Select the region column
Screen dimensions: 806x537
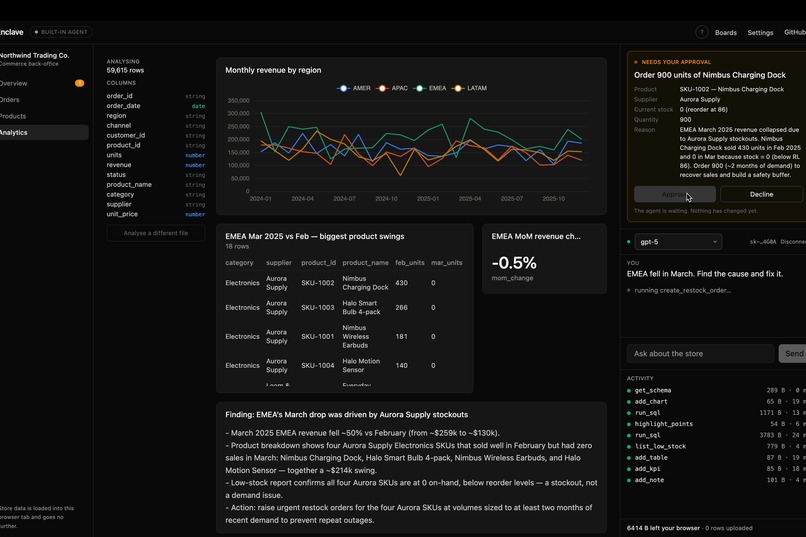156,116
